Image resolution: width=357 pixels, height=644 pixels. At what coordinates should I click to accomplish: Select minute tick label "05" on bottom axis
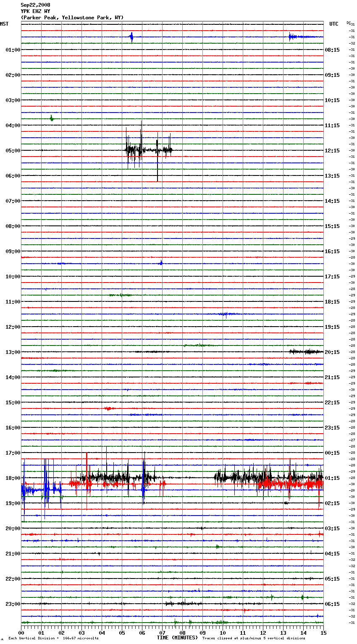pyautogui.click(x=122, y=633)
